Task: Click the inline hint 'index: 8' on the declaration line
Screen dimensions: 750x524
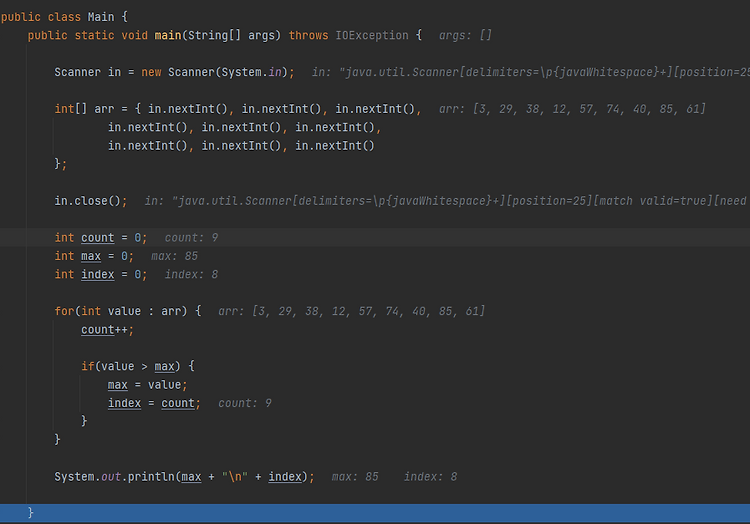Action: (191, 274)
